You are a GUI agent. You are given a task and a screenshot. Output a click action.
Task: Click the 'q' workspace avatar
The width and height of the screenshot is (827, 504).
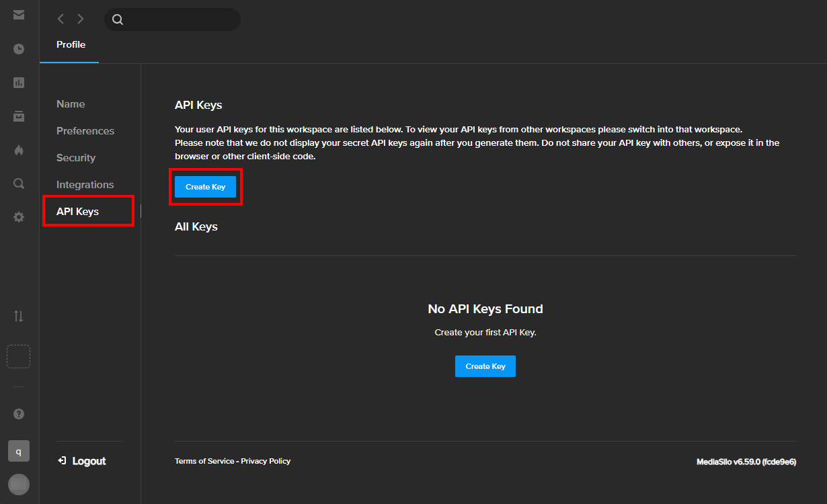[x=19, y=452]
